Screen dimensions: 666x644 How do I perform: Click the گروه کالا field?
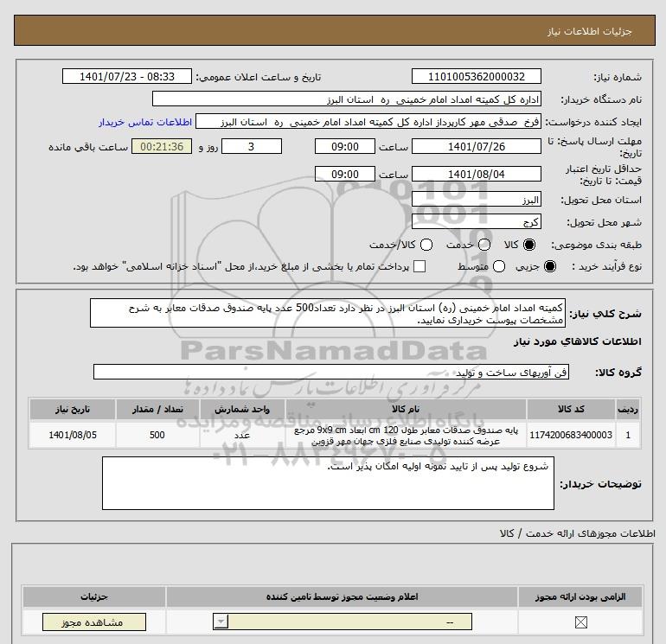331,373
